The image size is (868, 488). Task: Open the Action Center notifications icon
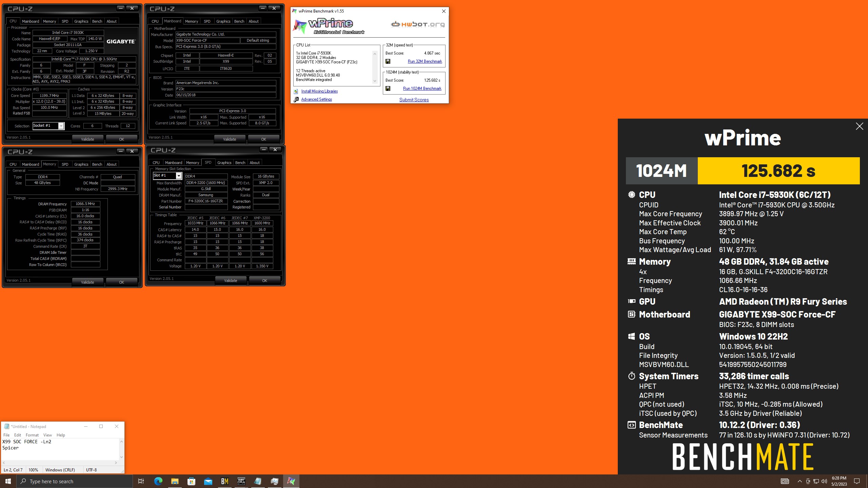click(857, 481)
